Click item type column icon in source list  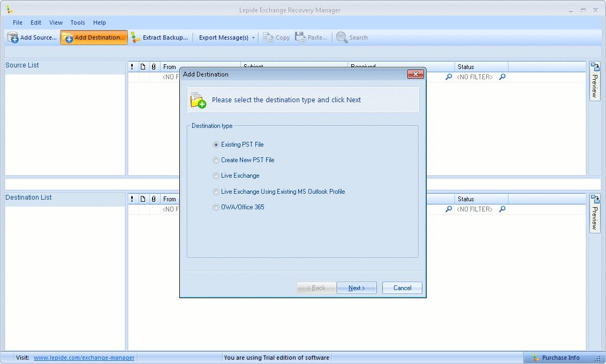(x=143, y=67)
